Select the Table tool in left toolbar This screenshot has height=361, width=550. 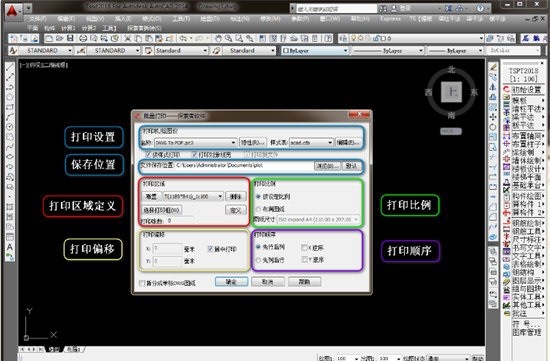tap(10, 237)
